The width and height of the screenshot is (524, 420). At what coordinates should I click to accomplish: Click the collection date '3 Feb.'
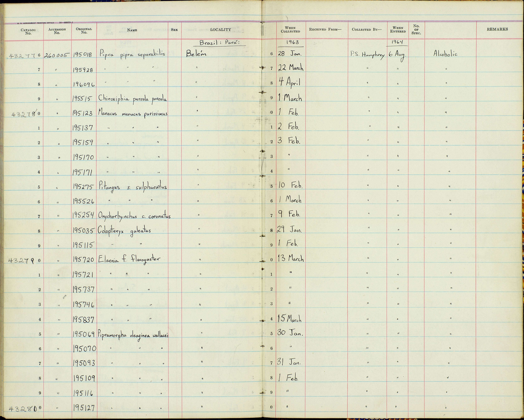(289, 141)
